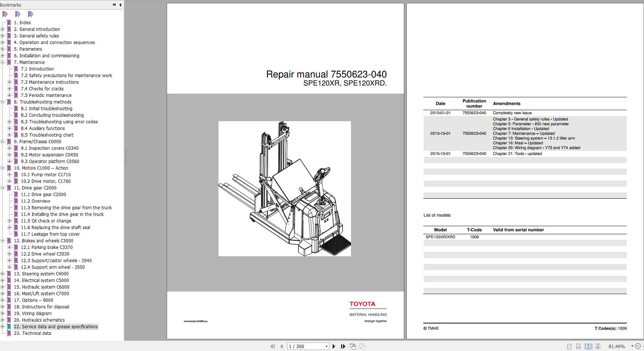Viewport: 644px width, 351px height.
Task: Open the page number dropdown
Action: point(326,346)
